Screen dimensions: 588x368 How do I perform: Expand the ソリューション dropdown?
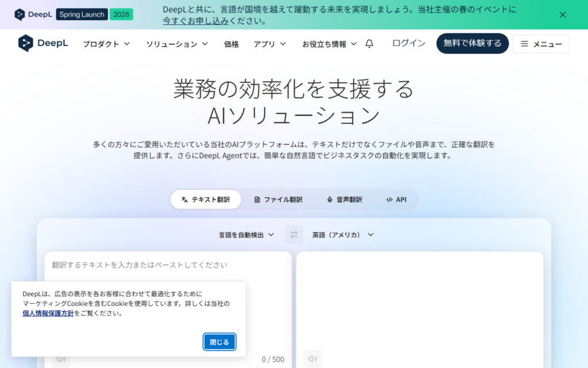point(177,44)
